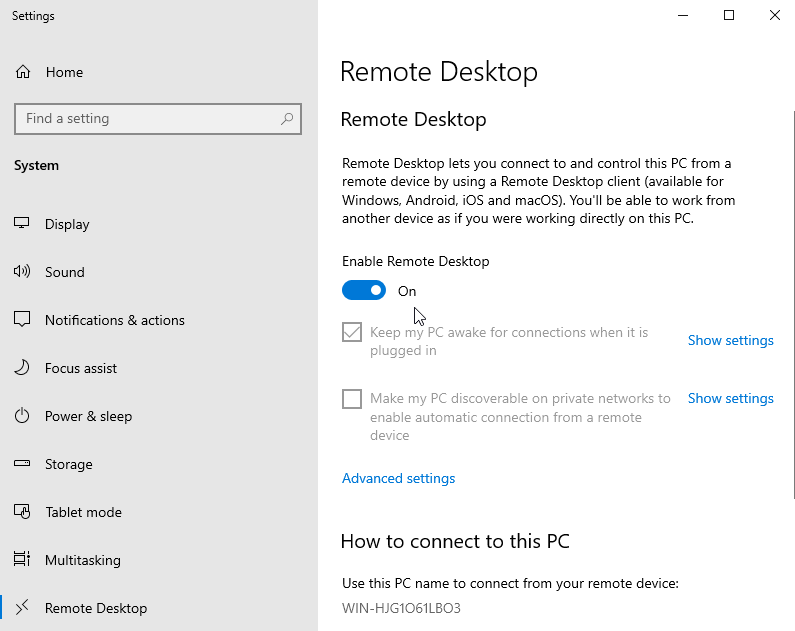Screen dimensions: 795x631
Task: Go to Display settings
Action: 159,224
